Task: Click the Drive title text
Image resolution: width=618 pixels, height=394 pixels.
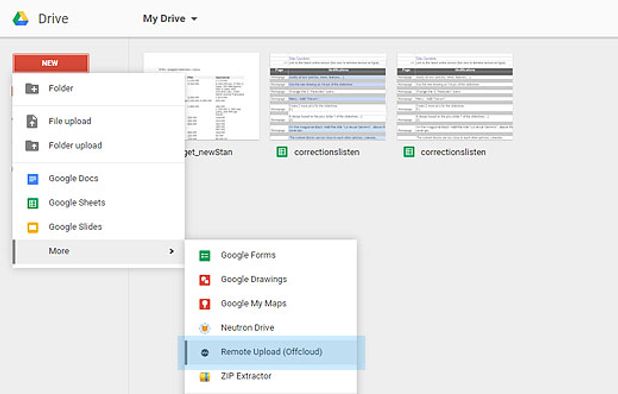Action: pos(53,19)
